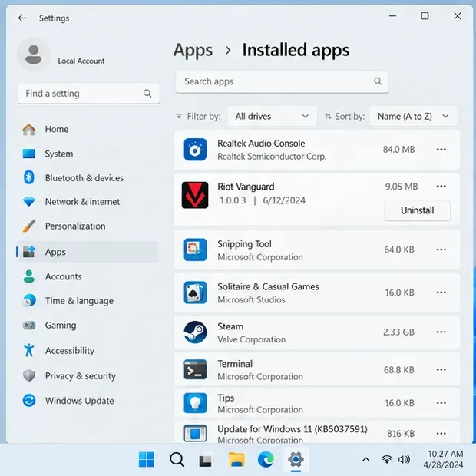
Task: Open more options for Update KB5037591
Action: click(x=441, y=434)
